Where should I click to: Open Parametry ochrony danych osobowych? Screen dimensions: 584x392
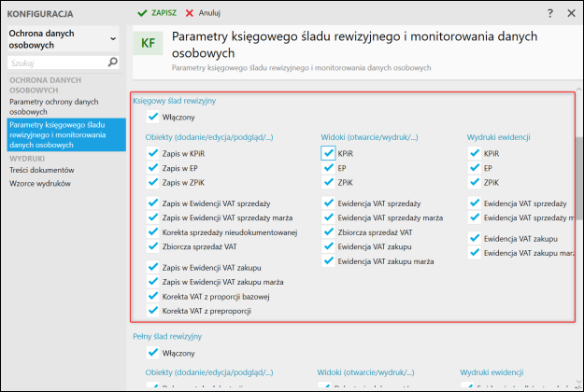[x=53, y=105]
